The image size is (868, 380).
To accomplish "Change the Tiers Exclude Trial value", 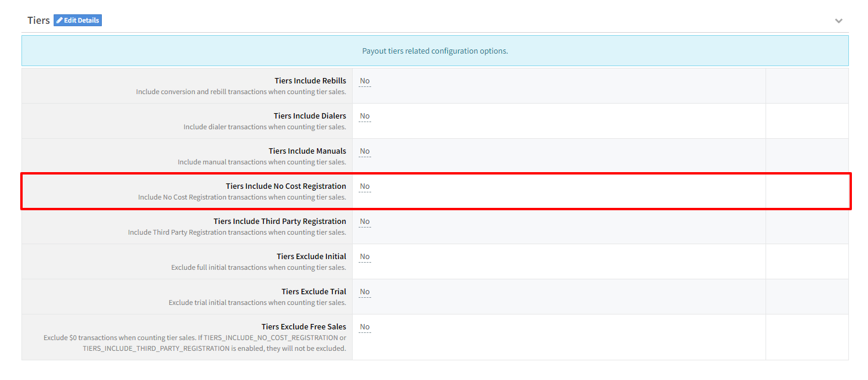I will (365, 292).
